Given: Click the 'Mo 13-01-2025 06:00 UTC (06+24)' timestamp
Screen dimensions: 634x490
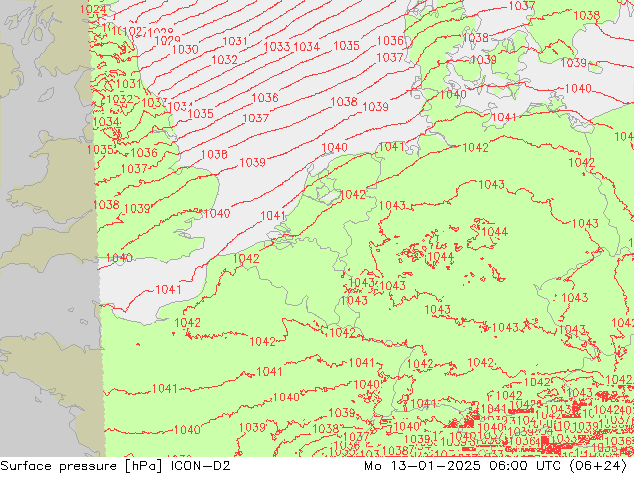Looking at the screenshot, I should pyautogui.click(x=496, y=466).
